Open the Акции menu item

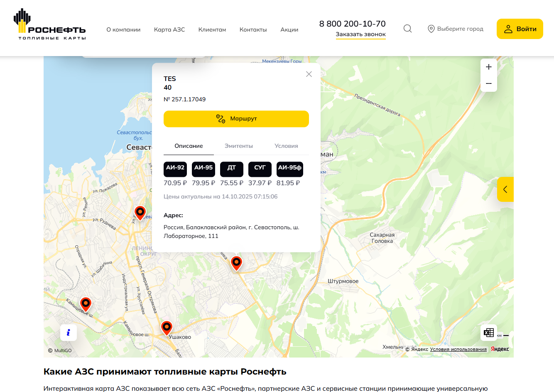[289, 29]
